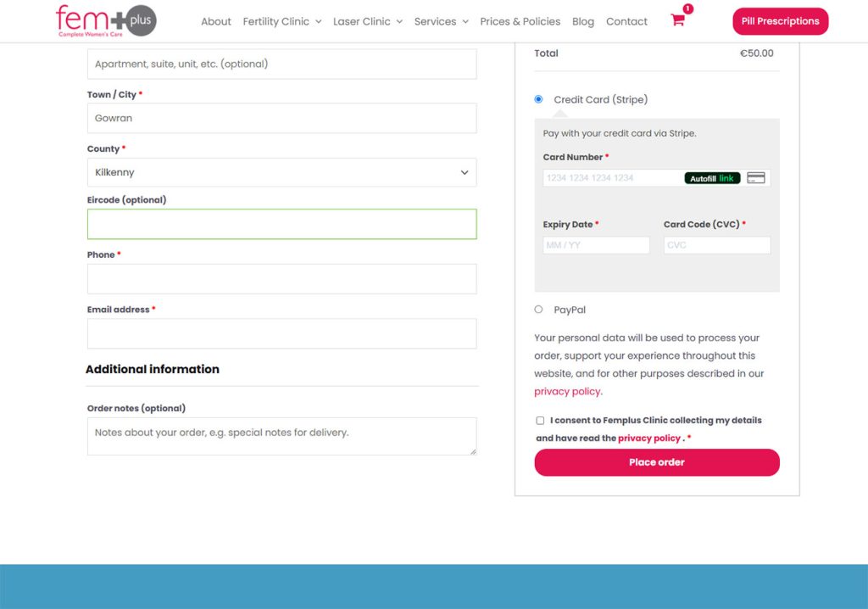The height and width of the screenshot is (609, 868).
Task: Click into the Email address field
Action: pos(281,333)
